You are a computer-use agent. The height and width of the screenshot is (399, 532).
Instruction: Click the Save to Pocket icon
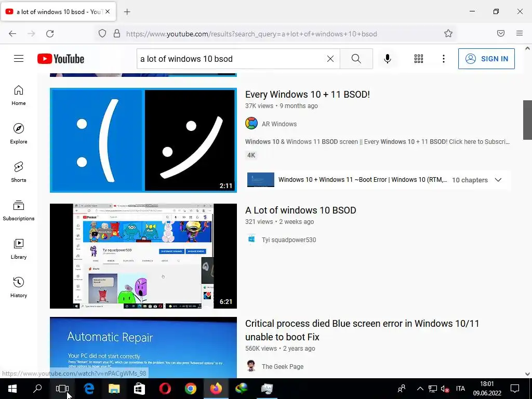pyautogui.click(x=501, y=33)
